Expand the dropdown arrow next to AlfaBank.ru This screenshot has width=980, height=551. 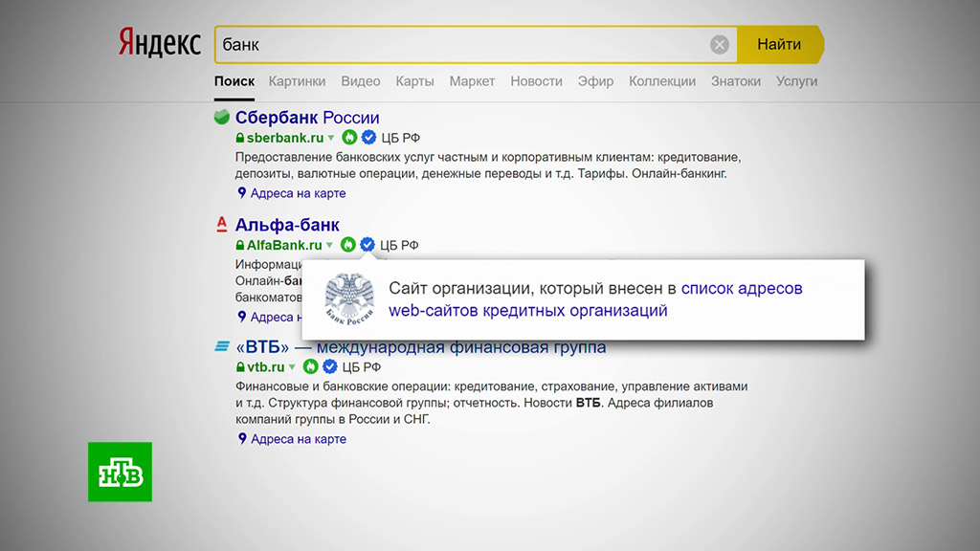tap(329, 245)
